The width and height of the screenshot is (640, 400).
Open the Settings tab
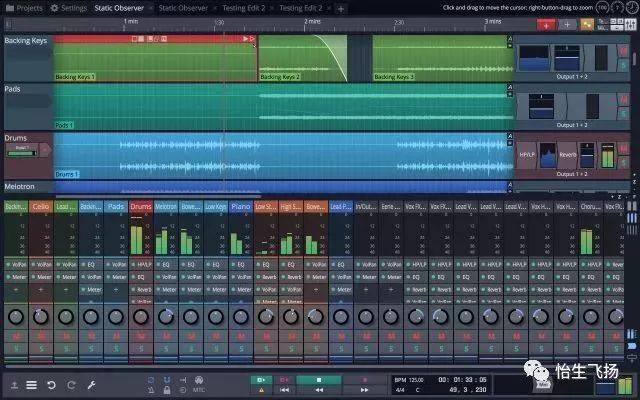[69, 8]
